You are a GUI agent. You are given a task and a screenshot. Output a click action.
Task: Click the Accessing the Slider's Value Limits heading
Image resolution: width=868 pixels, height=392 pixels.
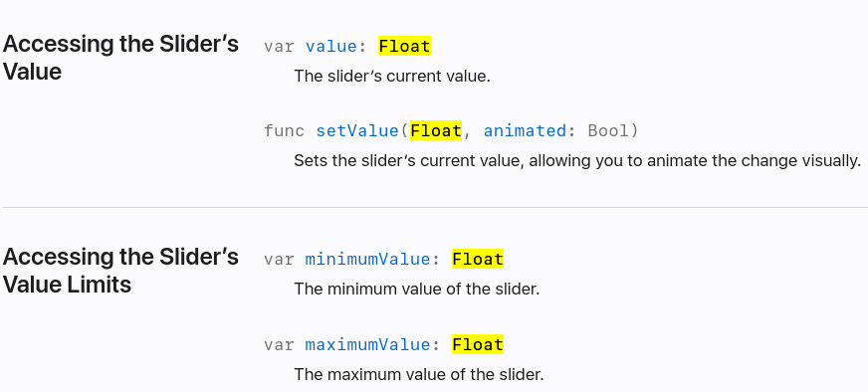coord(120,271)
